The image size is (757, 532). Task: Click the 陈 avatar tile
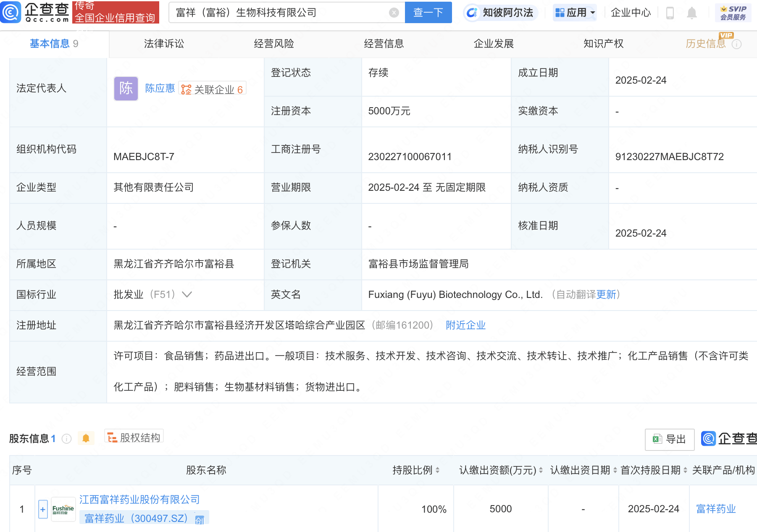pyautogui.click(x=126, y=88)
